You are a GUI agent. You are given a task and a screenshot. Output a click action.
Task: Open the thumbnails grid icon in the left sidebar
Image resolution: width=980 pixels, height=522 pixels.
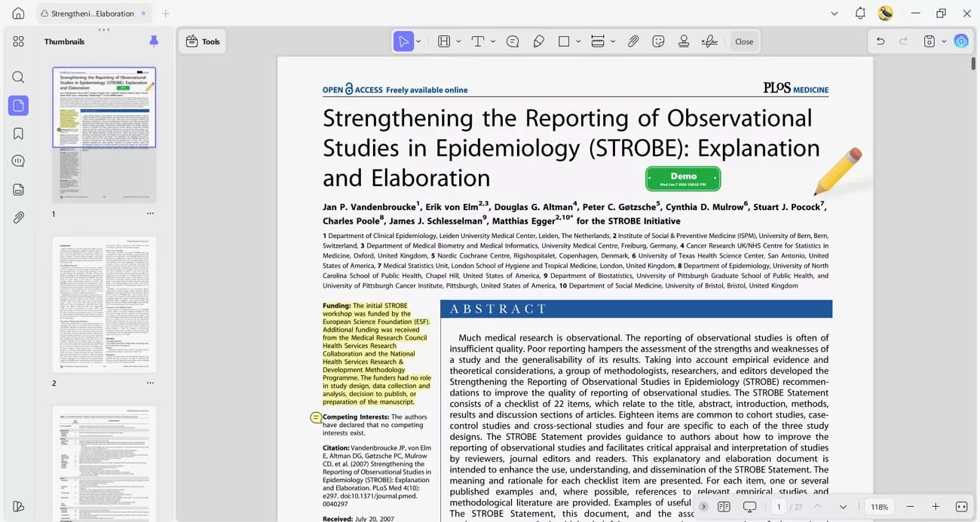pos(18,41)
